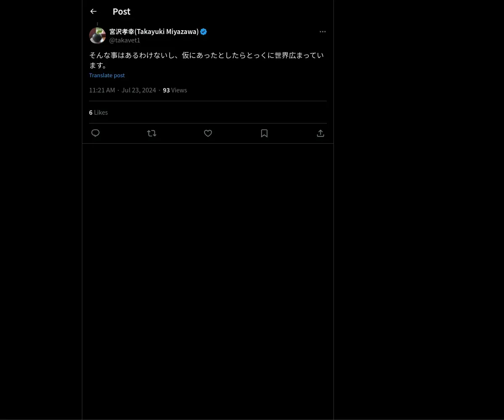This screenshot has height=420, width=504.
Task: Bookmark this post
Action: [264, 133]
